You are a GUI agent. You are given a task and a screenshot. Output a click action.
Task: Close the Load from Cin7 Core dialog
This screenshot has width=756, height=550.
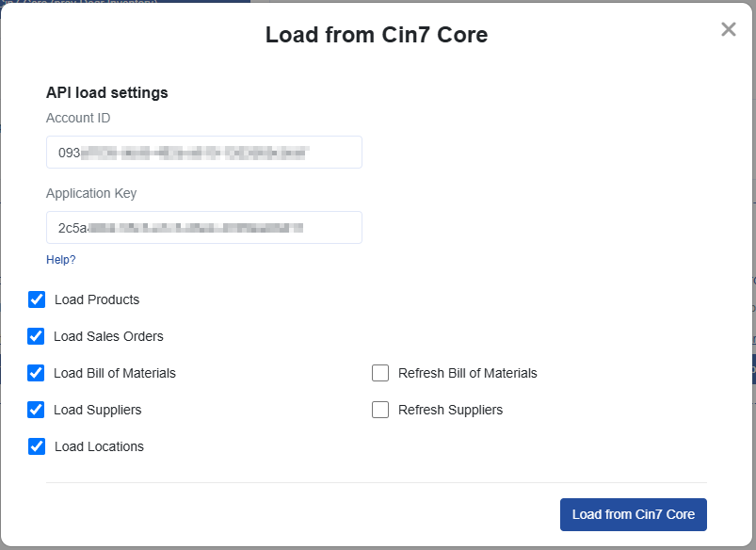coord(728,29)
